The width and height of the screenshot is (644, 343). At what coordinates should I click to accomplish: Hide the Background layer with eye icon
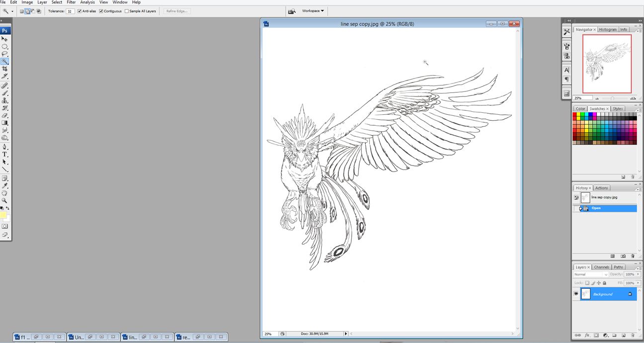pyautogui.click(x=576, y=294)
